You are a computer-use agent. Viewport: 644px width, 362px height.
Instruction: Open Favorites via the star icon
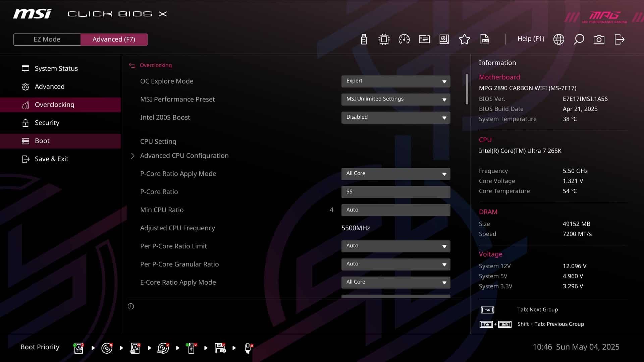click(x=464, y=39)
